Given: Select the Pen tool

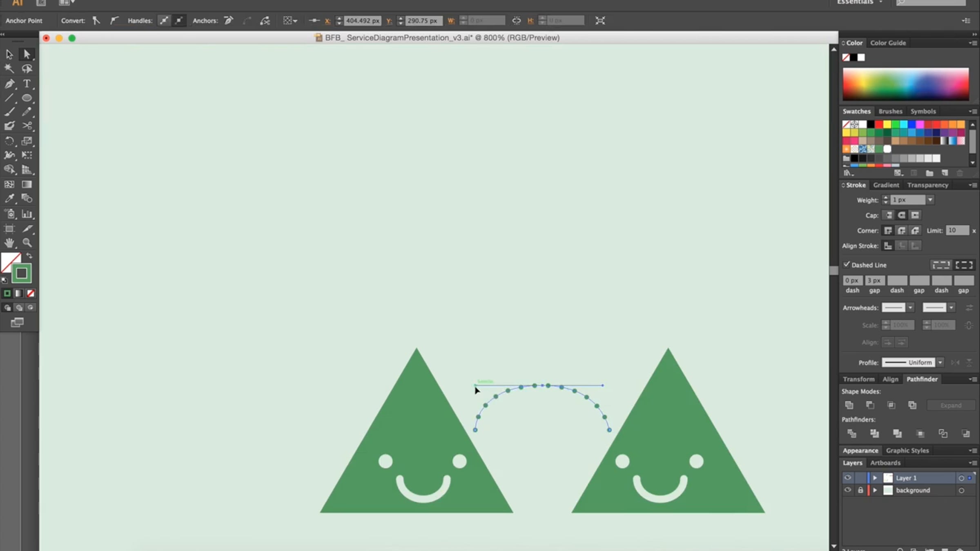Looking at the screenshot, I should pos(9,84).
